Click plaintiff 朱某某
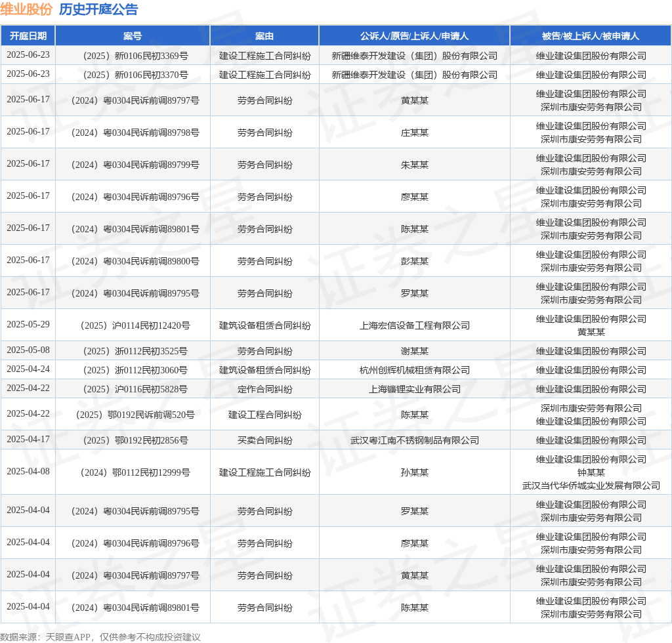This screenshot has width=672, height=643. (x=415, y=165)
